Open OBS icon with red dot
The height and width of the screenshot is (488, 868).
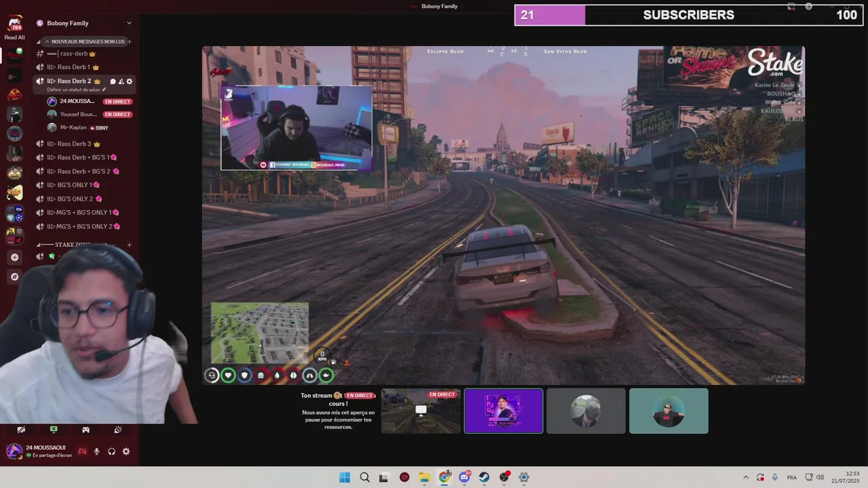pyautogui.click(x=504, y=477)
